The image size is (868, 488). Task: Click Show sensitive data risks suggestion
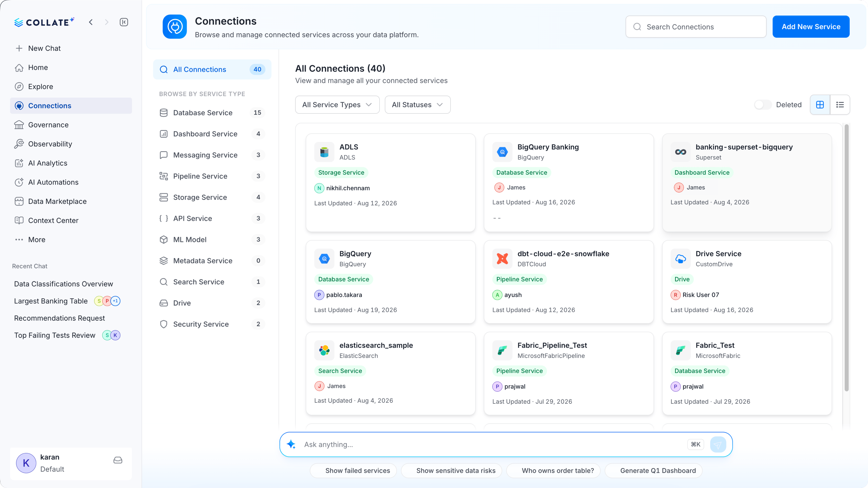pyautogui.click(x=452, y=470)
